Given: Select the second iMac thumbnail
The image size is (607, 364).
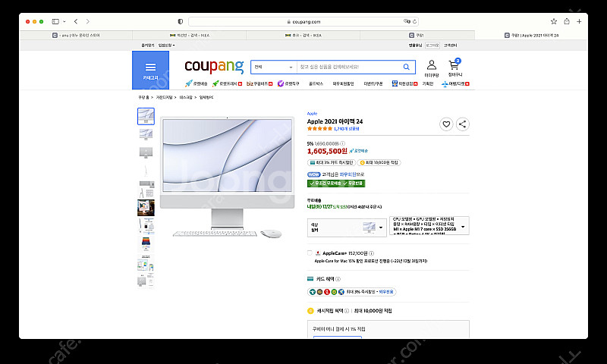Looking at the screenshot, I should click(146, 135).
